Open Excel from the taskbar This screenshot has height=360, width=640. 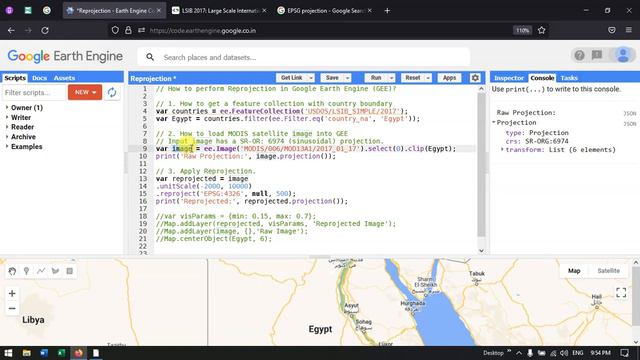tap(61, 353)
